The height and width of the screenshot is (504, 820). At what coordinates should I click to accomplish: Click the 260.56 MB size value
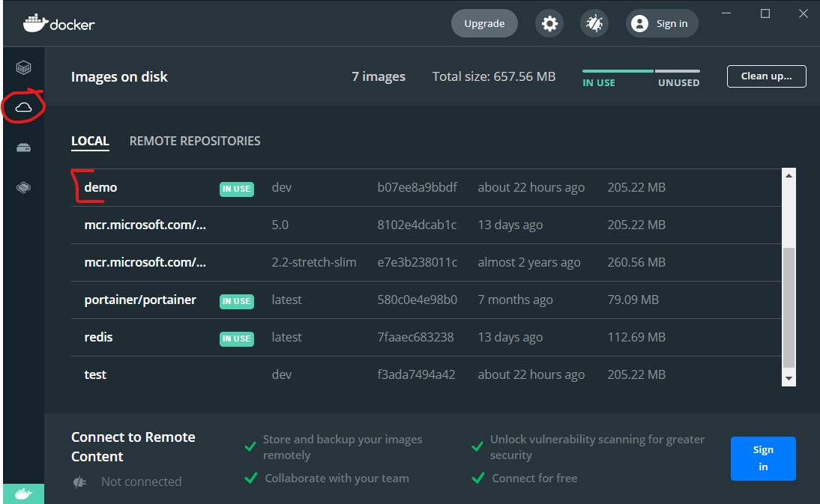636,263
